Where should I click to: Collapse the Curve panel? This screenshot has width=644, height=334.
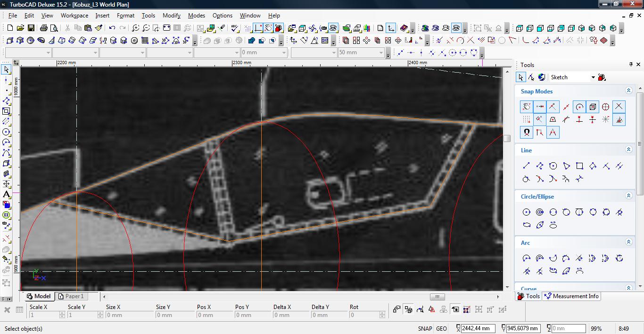[628, 287]
